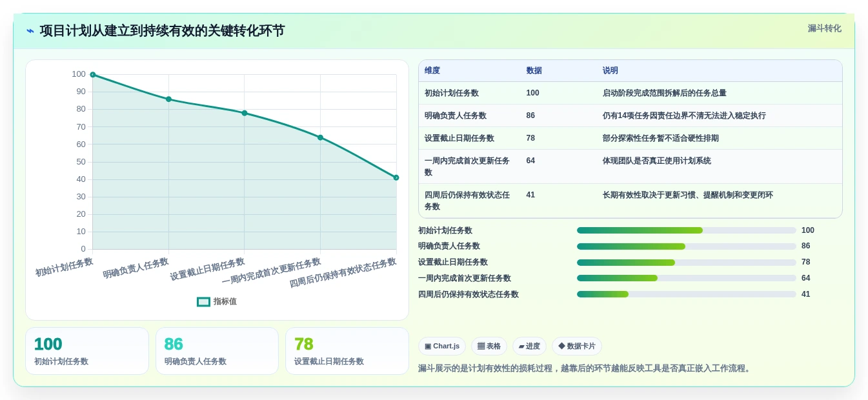Click the description 长期有效性取决于更新习惯

pos(688,195)
